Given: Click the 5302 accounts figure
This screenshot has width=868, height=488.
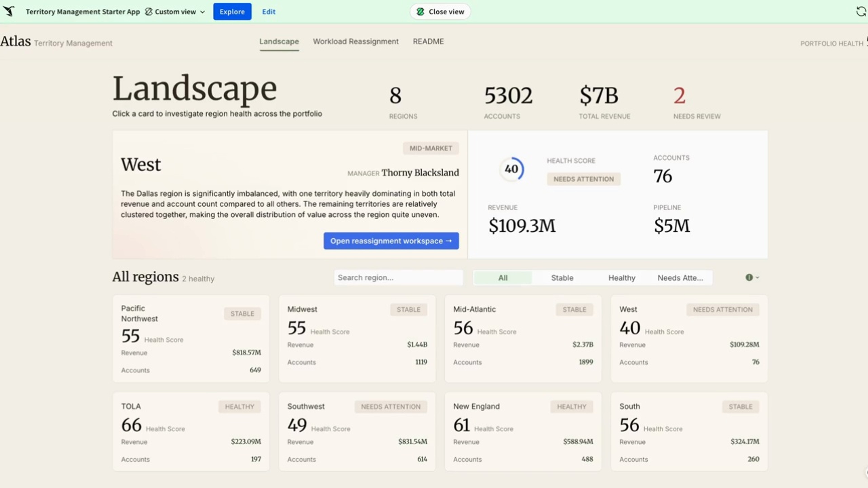Looking at the screenshot, I should click(x=508, y=95).
